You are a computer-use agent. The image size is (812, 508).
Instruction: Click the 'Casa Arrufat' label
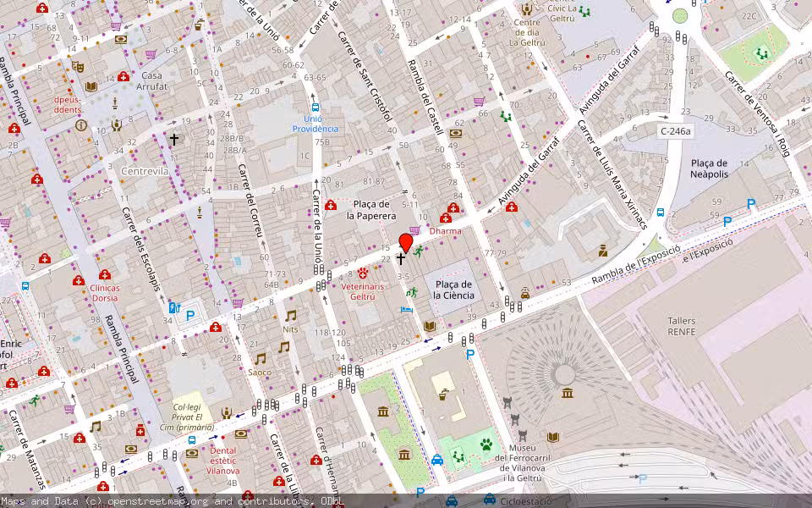point(151,81)
